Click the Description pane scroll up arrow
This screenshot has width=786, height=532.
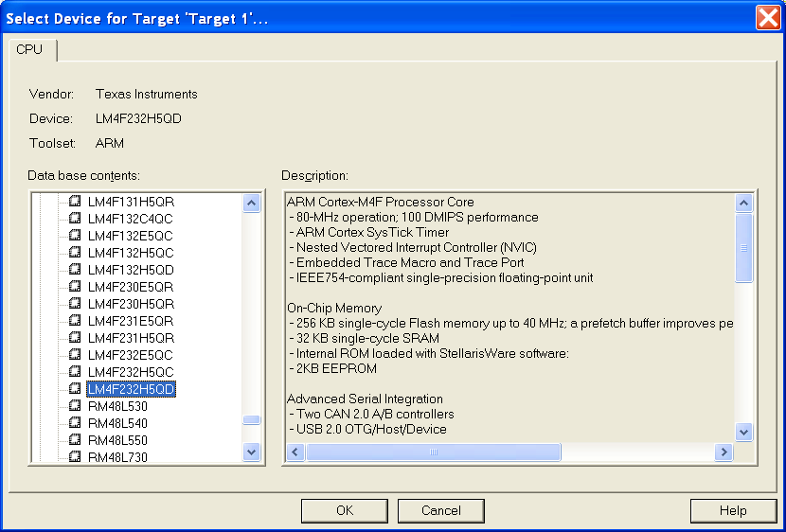tap(743, 203)
